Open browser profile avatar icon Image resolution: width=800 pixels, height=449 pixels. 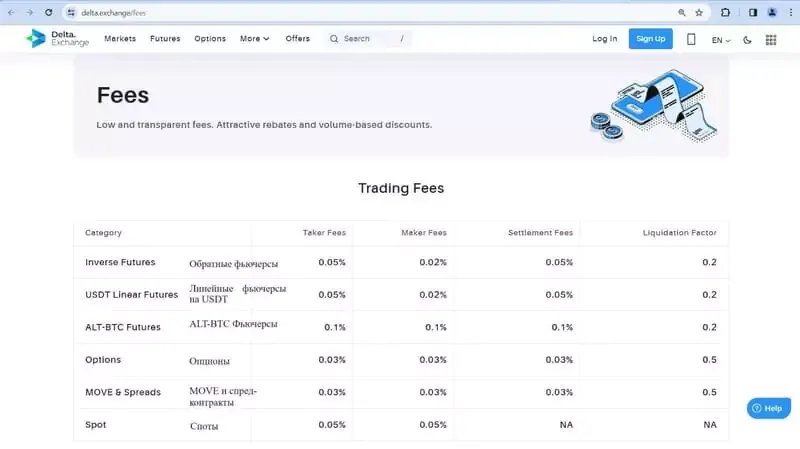(772, 13)
